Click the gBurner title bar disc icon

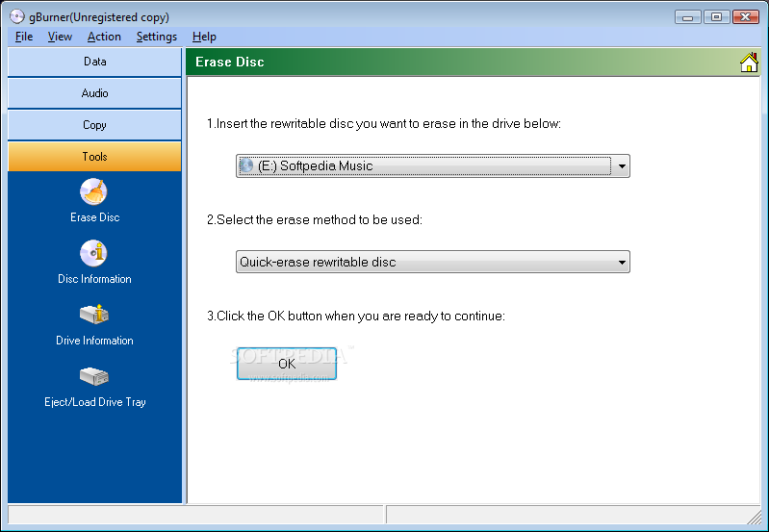click(x=17, y=16)
